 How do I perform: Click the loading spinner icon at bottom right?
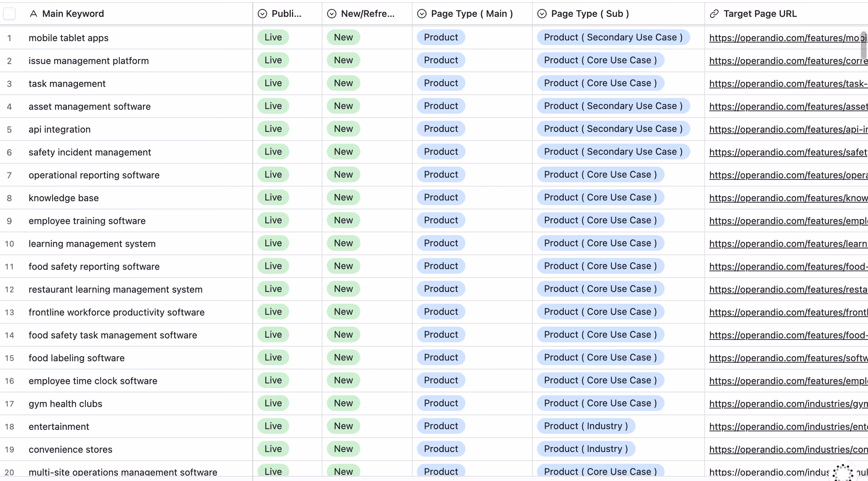point(843,472)
